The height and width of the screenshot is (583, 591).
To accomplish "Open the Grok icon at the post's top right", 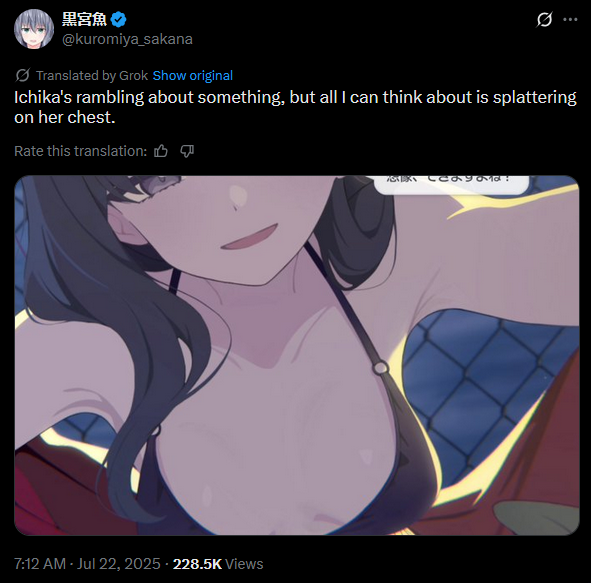I will coord(544,20).
